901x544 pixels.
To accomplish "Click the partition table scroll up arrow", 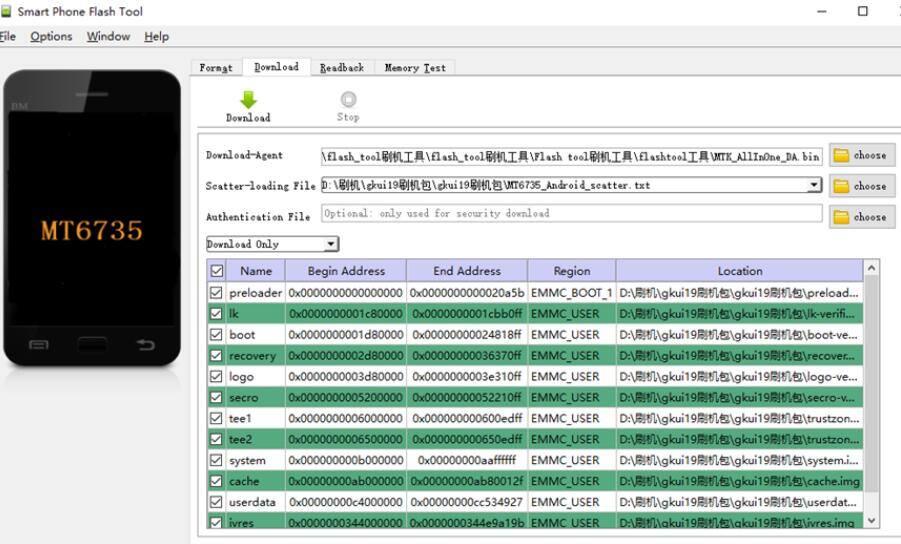I will [x=871, y=268].
